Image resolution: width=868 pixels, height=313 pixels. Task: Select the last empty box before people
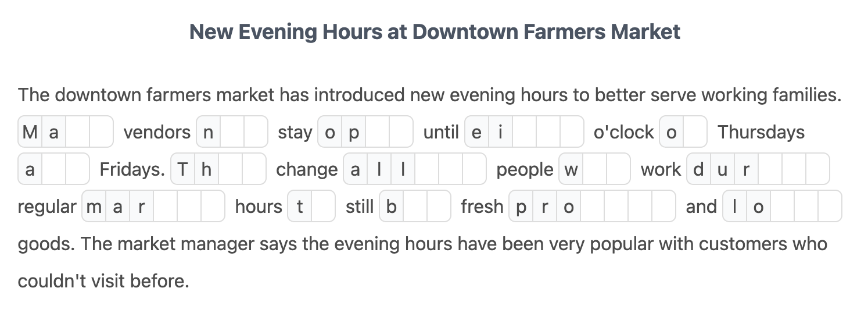(474, 169)
